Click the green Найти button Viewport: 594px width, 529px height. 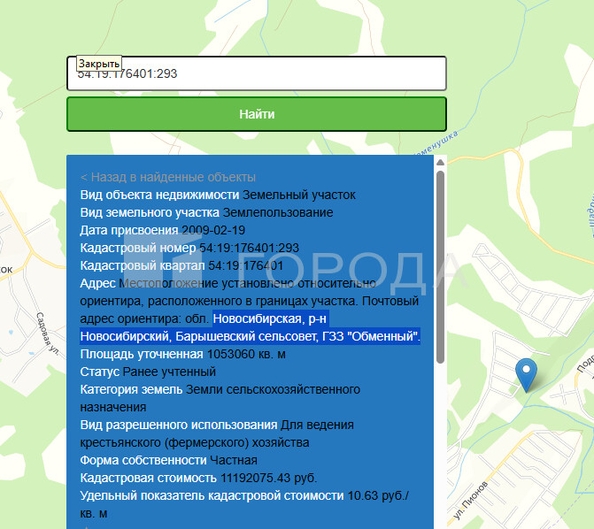256,114
